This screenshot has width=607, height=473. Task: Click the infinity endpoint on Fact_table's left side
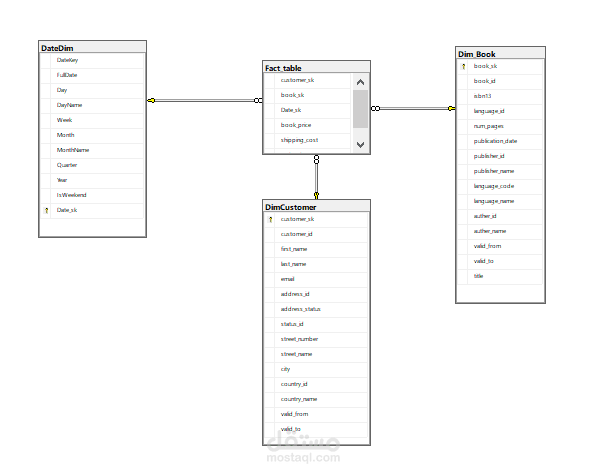click(x=258, y=101)
